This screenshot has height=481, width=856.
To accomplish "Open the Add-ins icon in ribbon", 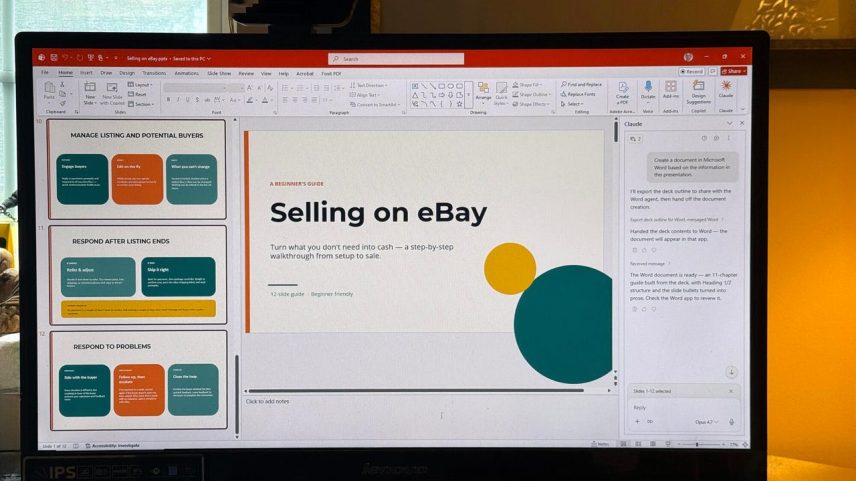I will tap(670, 87).
